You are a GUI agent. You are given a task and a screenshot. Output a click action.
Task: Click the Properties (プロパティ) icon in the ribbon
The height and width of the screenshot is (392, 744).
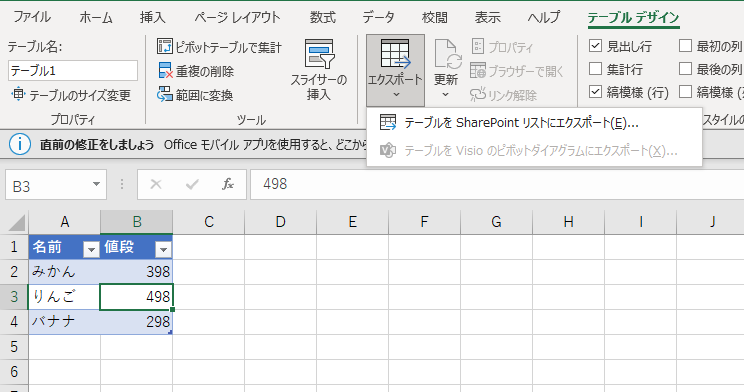click(478, 47)
